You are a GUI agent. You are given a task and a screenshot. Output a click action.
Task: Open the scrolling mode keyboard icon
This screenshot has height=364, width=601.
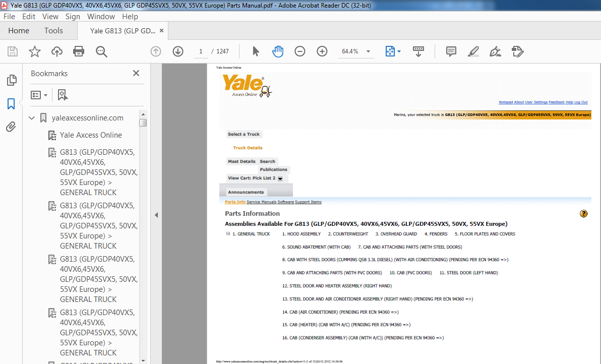(x=418, y=51)
